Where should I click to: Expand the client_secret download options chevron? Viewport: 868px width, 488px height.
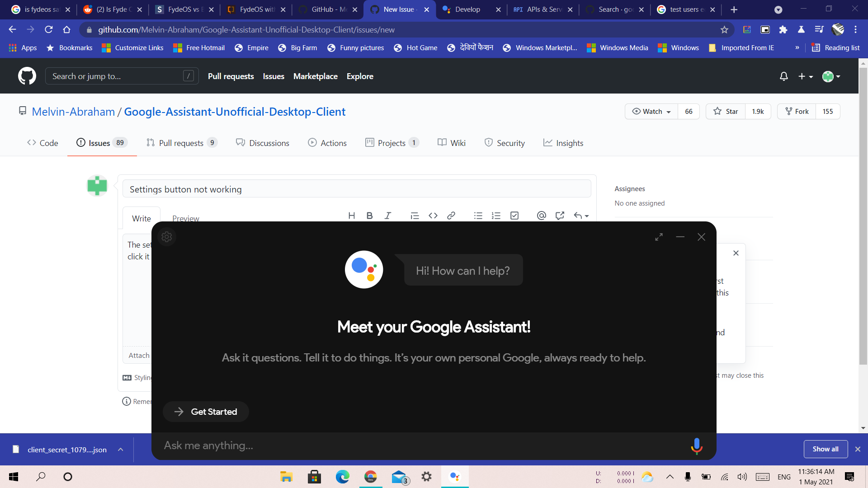click(120, 449)
